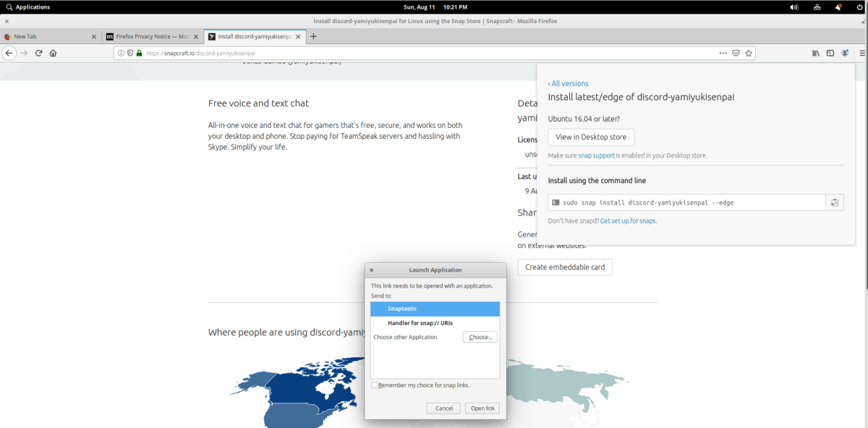This screenshot has width=868, height=428.
Task: Reload the current page
Action: (39, 53)
